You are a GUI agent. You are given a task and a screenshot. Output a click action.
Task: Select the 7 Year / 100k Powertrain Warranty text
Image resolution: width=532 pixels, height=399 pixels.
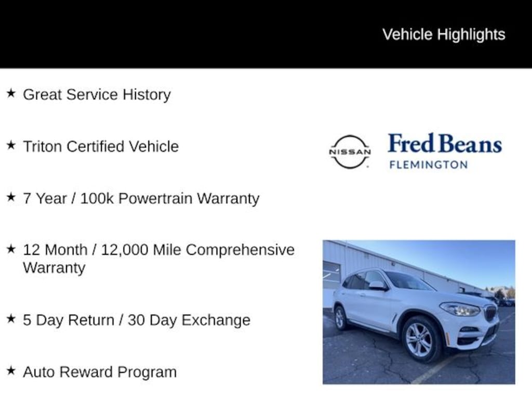141,198
